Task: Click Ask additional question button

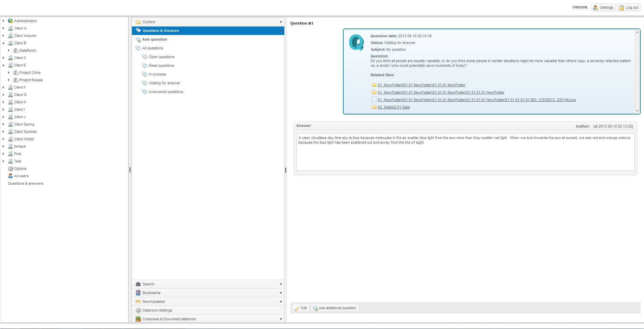Action: tap(335, 308)
